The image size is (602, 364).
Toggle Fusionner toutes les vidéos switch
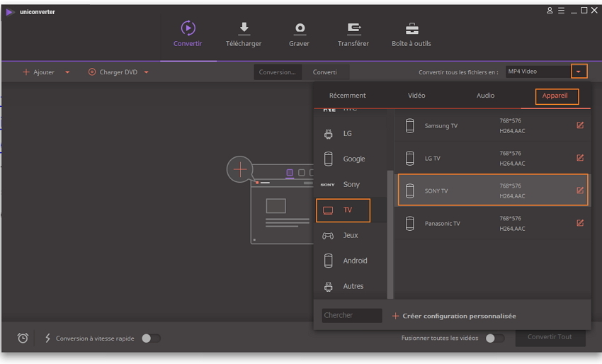click(x=495, y=339)
